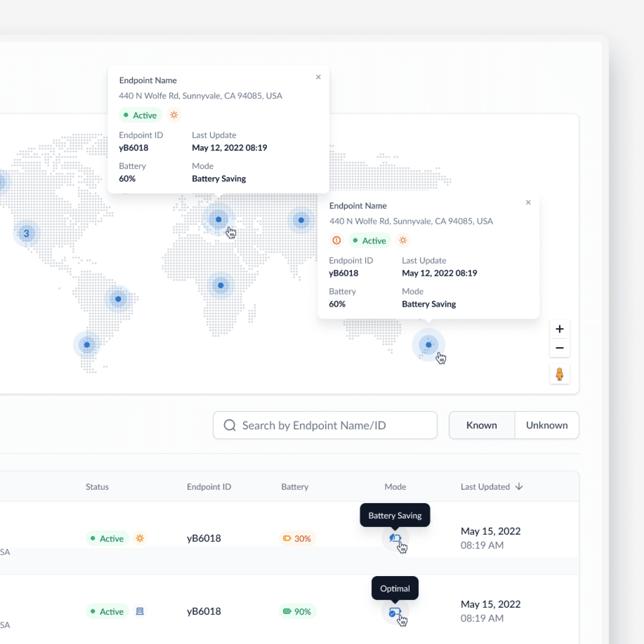Click yB6018 ID in the 90% battery row
The image size is (644, 644).
click(204, 611)
